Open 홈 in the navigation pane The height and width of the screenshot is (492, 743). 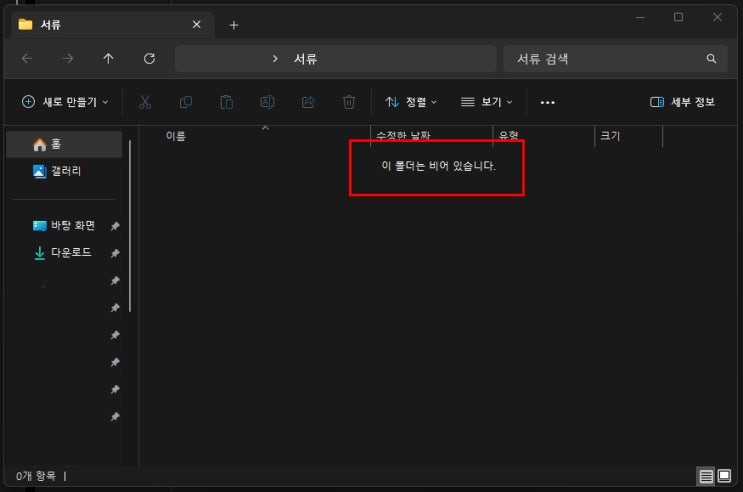click(x=64, y=144)
